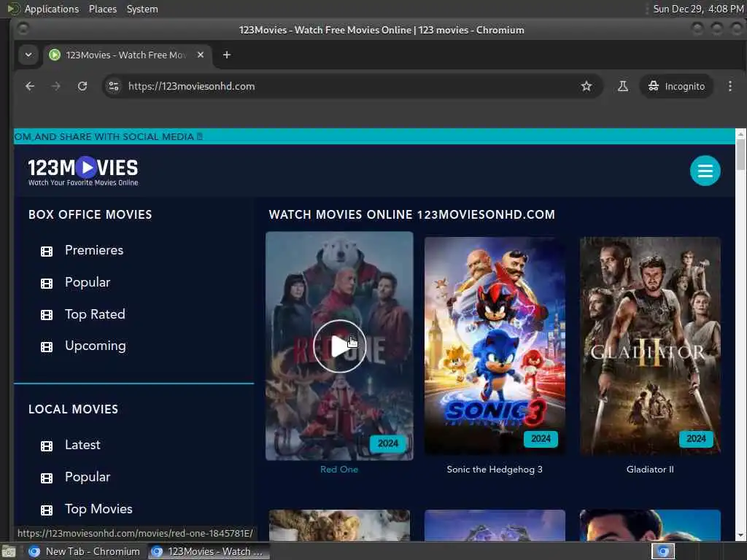Click the Incognito indicator button
747x560 pixels.
(676, 86)
